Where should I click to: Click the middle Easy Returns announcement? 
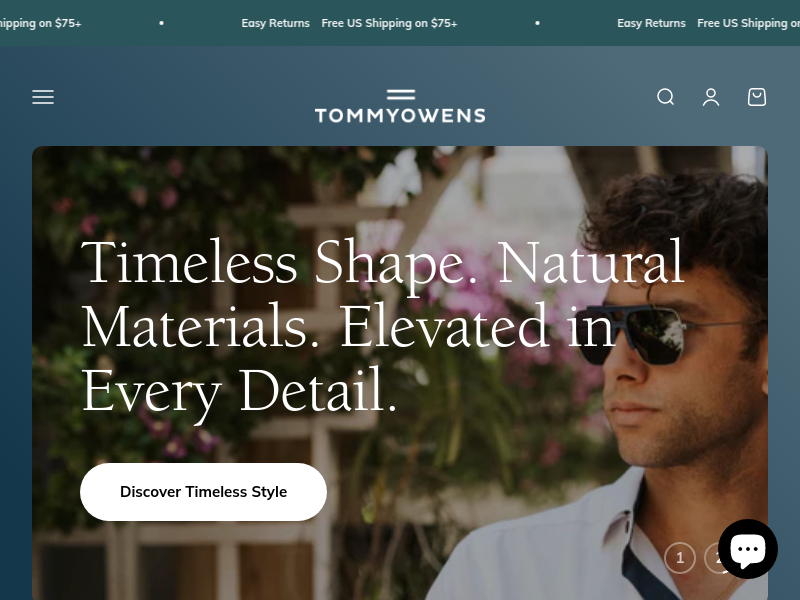(x=276, y=23)
